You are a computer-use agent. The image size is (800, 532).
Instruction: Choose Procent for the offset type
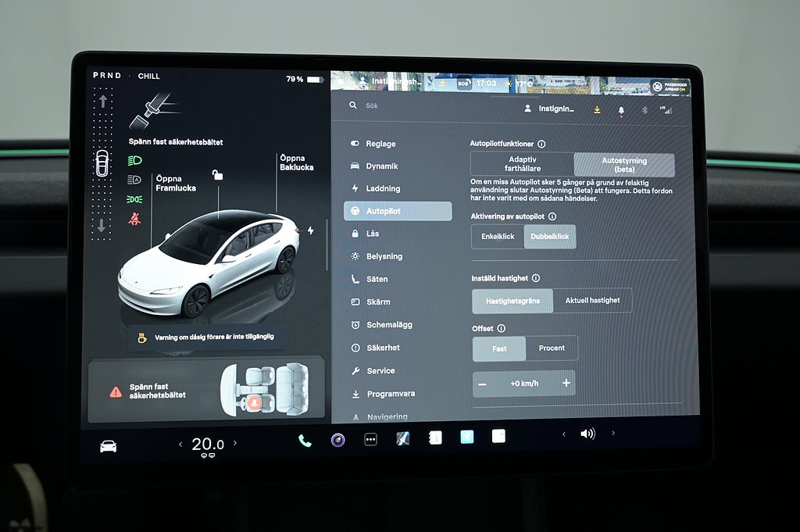(x=552, y=348)
